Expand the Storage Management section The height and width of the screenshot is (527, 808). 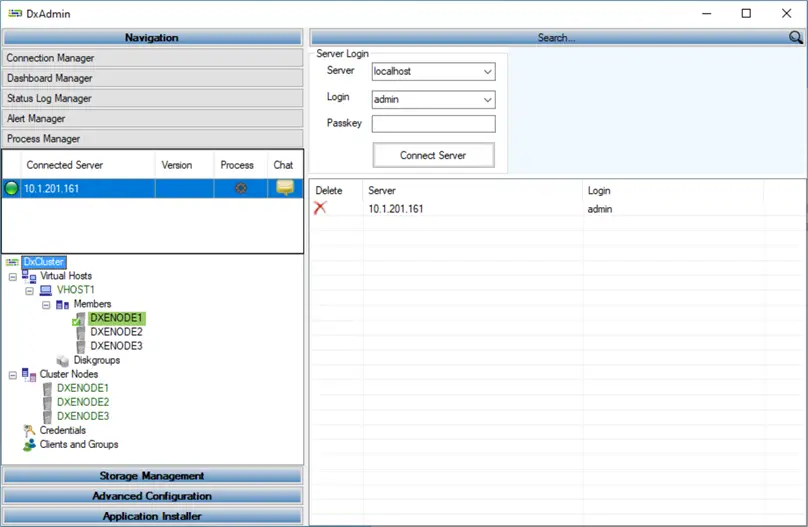[x=152, y=475]
